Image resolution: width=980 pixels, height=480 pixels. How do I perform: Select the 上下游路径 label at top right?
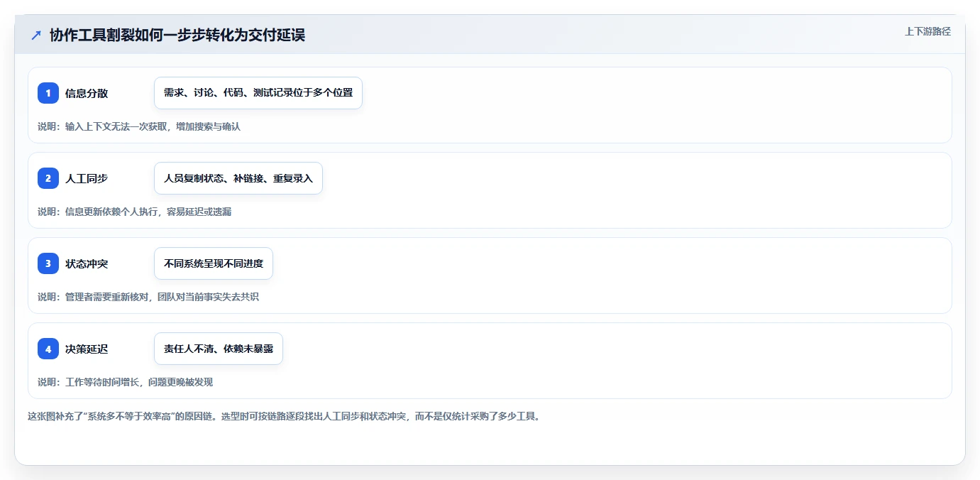point(927,31)
